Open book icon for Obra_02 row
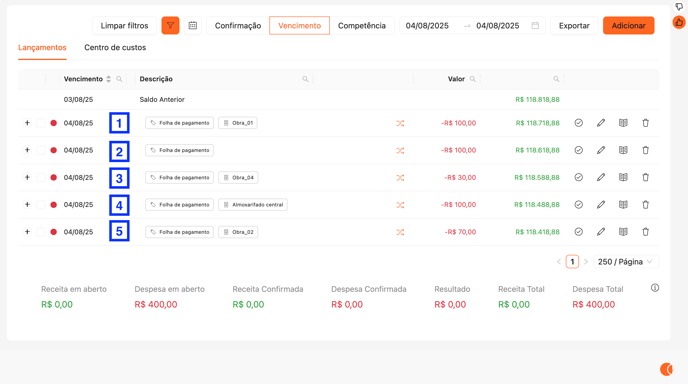 tap(623, 232)
